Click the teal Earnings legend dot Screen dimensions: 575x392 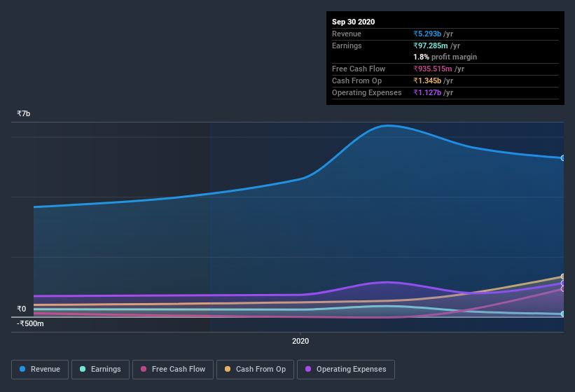pyautogui.click(x=83, y=369)
